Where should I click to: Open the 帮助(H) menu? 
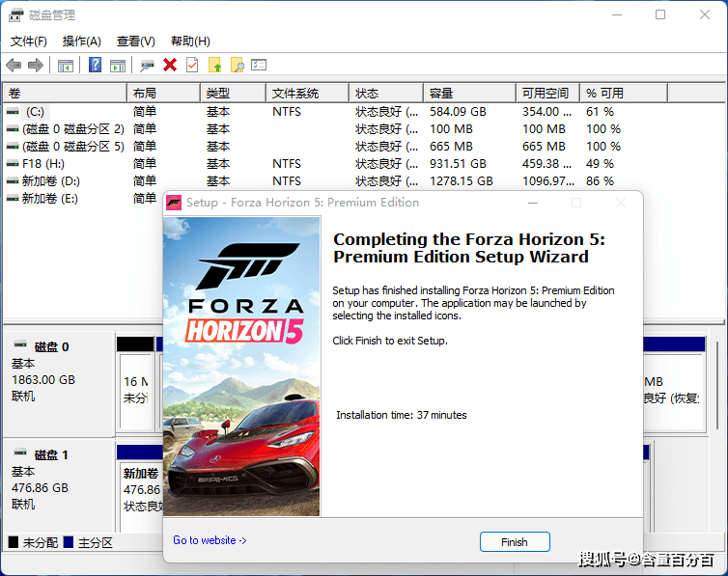(190, 41)
